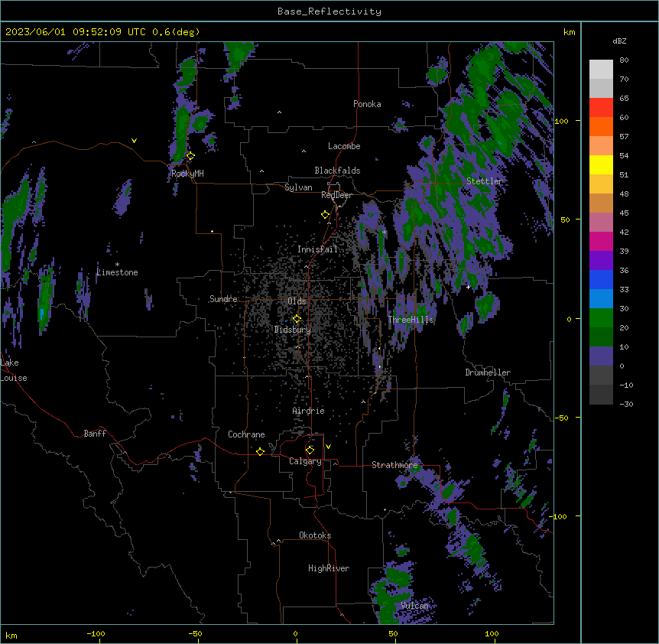Click the Lake Louise label
The image size is (659, 644).
pyautogui.click(x=14, y=370)
